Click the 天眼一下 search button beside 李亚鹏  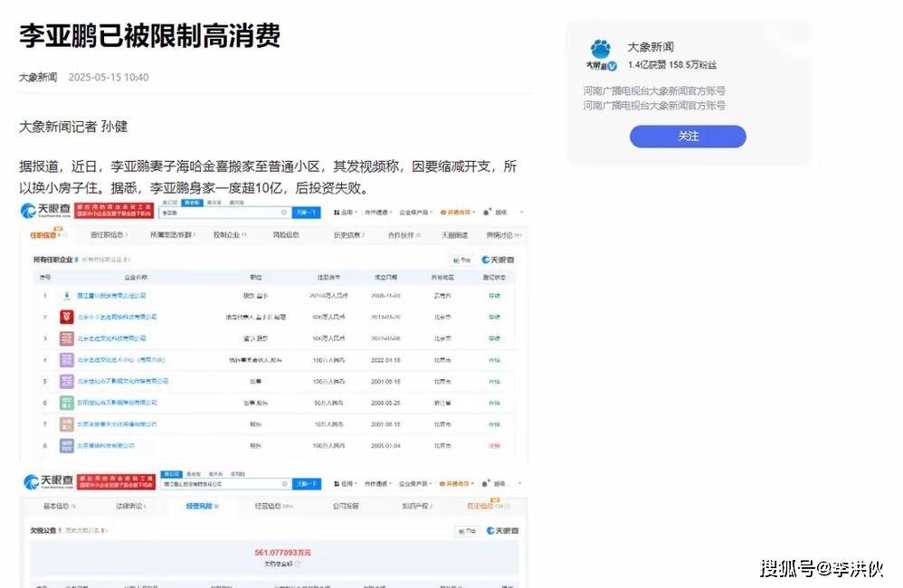306,213
